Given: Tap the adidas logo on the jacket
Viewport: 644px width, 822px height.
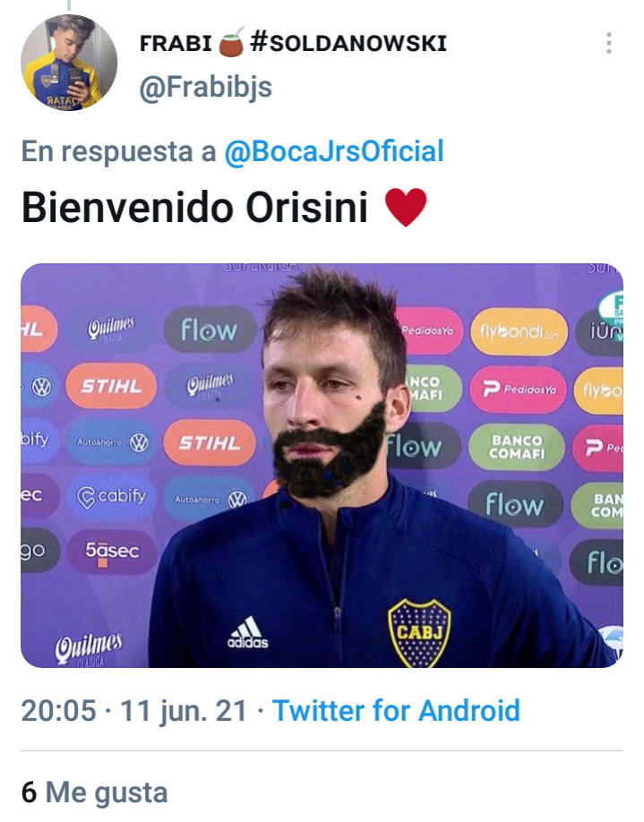Looking at the screenshot, I should (247, 633).
